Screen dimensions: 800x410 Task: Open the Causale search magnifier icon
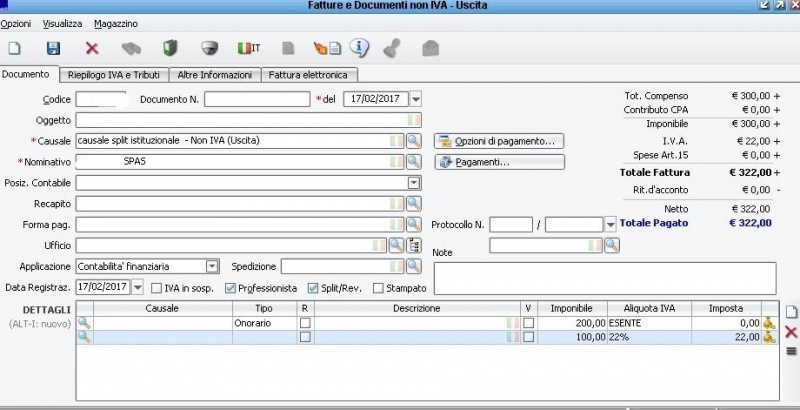[414, 141]
